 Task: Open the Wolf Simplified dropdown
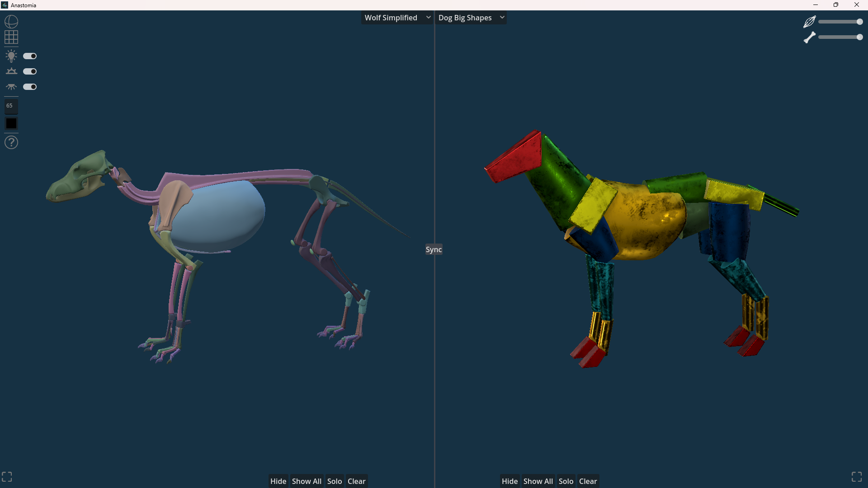click(397, 18)
